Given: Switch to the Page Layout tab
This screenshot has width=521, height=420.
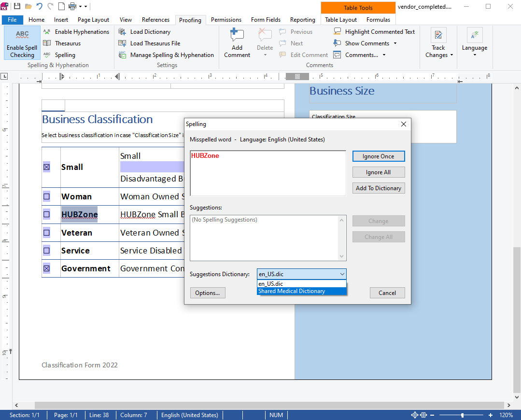Looking at the screenshot, I should 93,20.
